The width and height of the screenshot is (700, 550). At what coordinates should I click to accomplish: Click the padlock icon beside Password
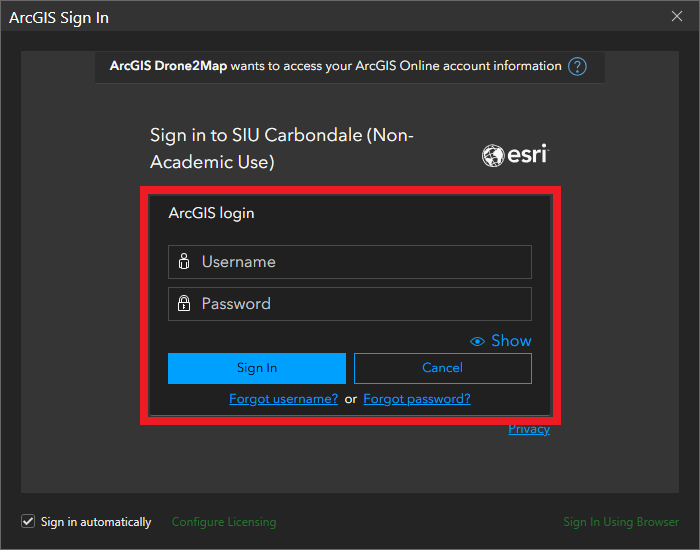184,304
